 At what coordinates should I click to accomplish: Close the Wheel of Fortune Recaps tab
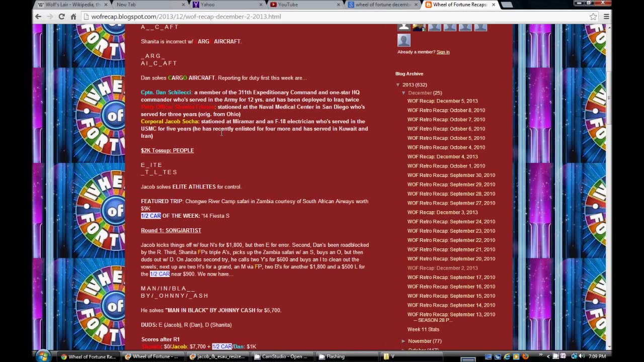tap(494, 5)
